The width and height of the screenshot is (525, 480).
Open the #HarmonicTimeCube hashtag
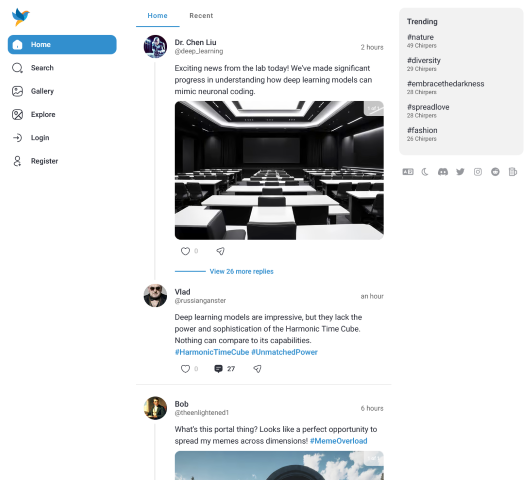coord(212,352)
